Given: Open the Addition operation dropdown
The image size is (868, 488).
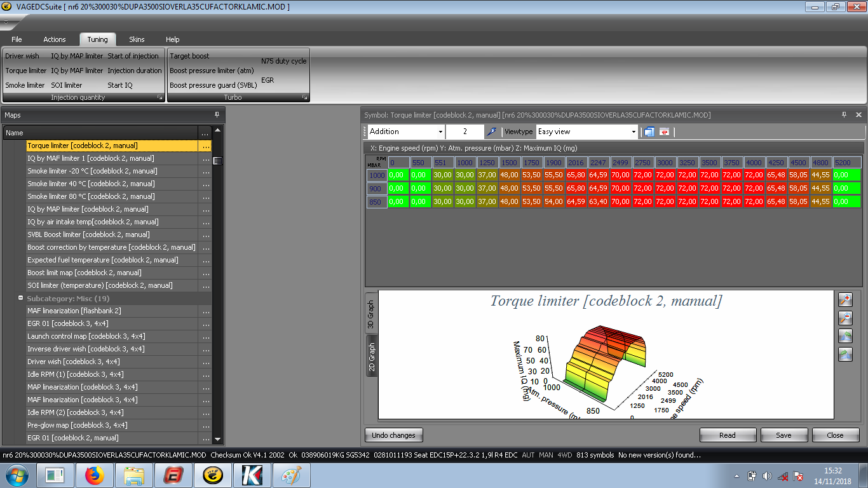Looking at the screenshot, I should [x=440, y=132].
